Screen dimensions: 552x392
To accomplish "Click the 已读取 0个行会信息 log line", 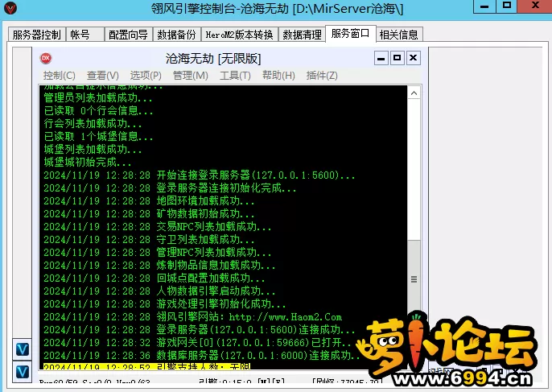I will click(98, 110).
